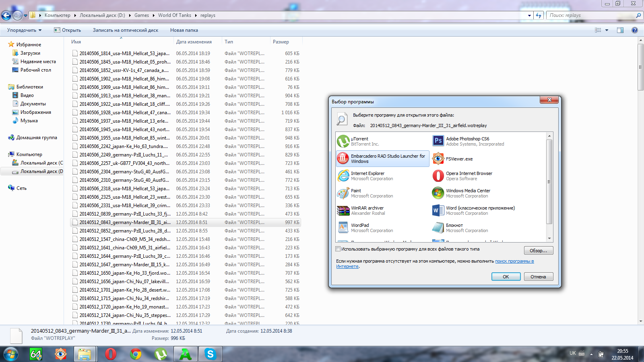Click the Explorer back navigation arrow
Viewport: 644px width, 362px height.
click(6, 15)
